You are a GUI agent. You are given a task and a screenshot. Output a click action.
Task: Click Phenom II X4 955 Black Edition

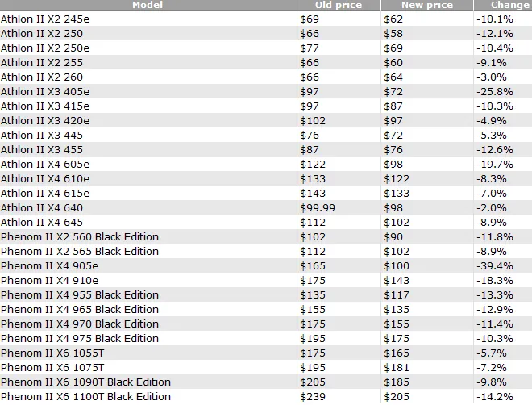pyautogui.click(x=80, y=294)
